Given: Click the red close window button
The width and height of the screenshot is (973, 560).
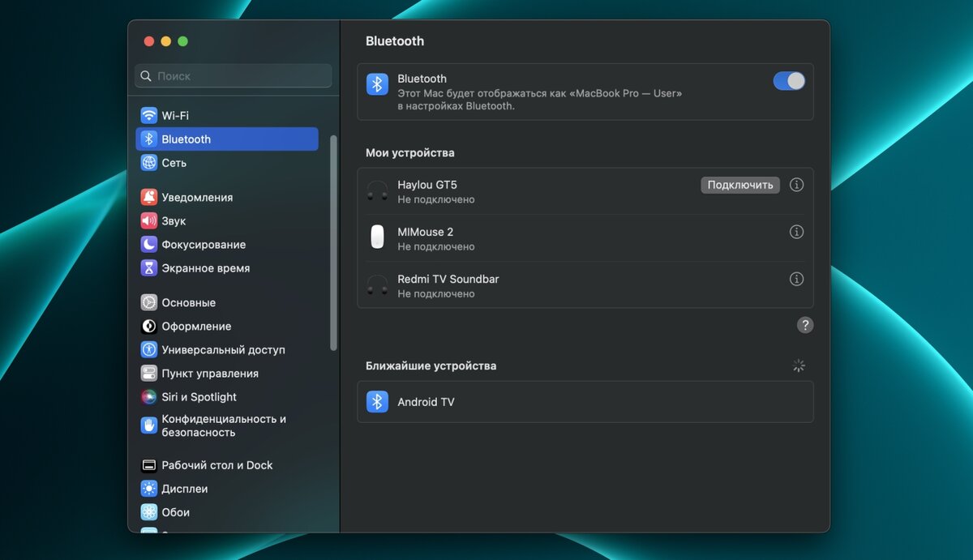Looking at the screenshot, I should pos(149,41).
